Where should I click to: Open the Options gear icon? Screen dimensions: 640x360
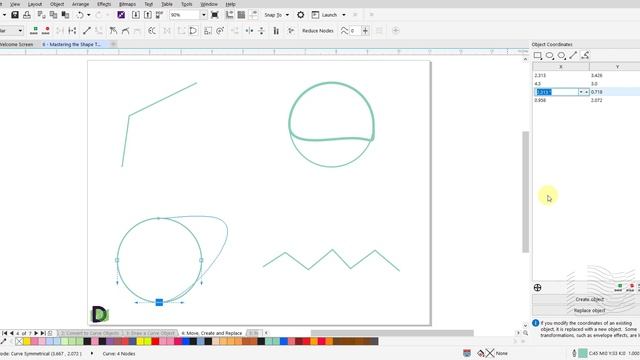click(x=300, y=15)
